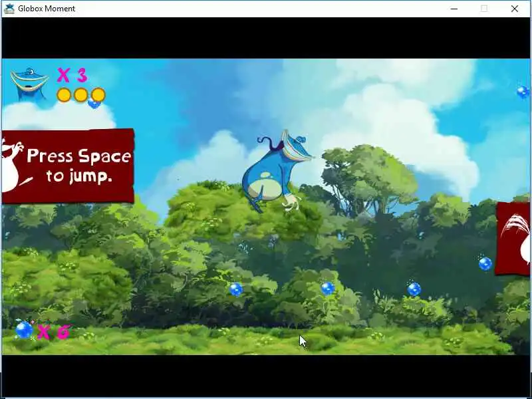This screenshot has width=532, height=399.
Task: Click the Globox face lives icon
Action: click(29, 84)
